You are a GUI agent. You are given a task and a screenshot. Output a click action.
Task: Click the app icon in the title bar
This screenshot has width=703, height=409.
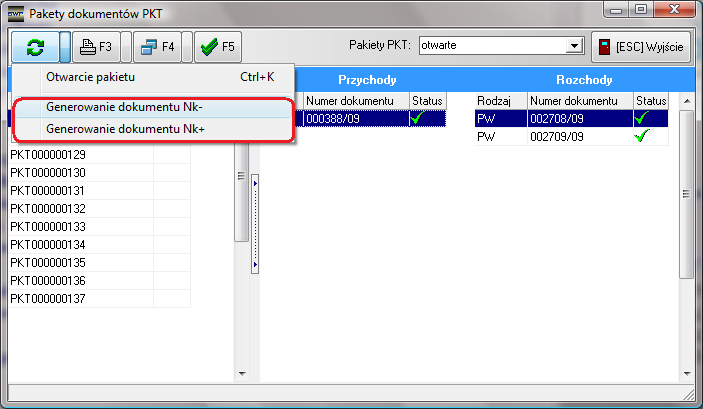15,14
